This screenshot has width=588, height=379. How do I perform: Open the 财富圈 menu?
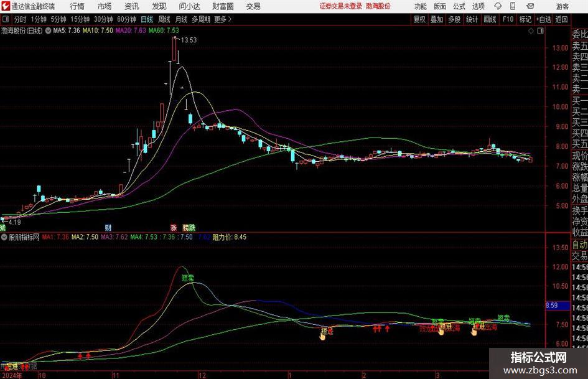click(223, 6)
